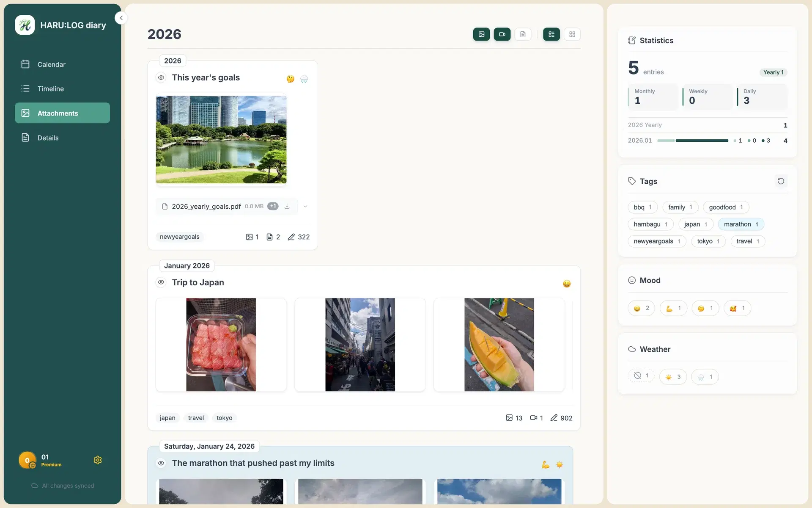The width and height of the screenshot is (812, 508).
Task: Toggle visibility of the marathon entry
Action: click(161, 463)
